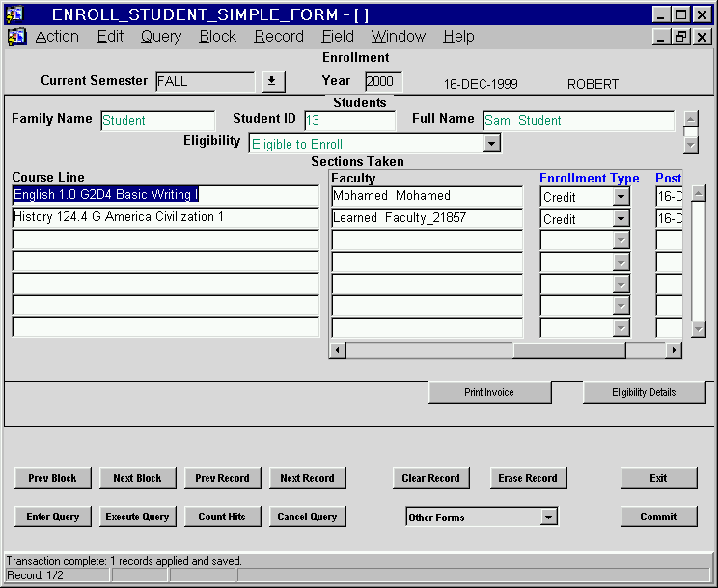This screenshot has height=588, width=718.
Task: Select the English 1.0 G2D4 Basic Writing course line
Action: [x=165, y=195]
